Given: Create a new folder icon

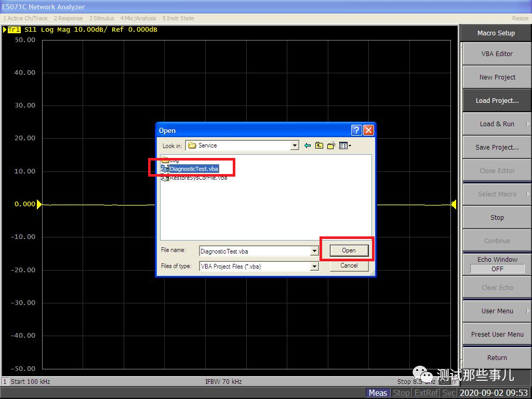Looking at the screenshot, I should tap(331, 145).
